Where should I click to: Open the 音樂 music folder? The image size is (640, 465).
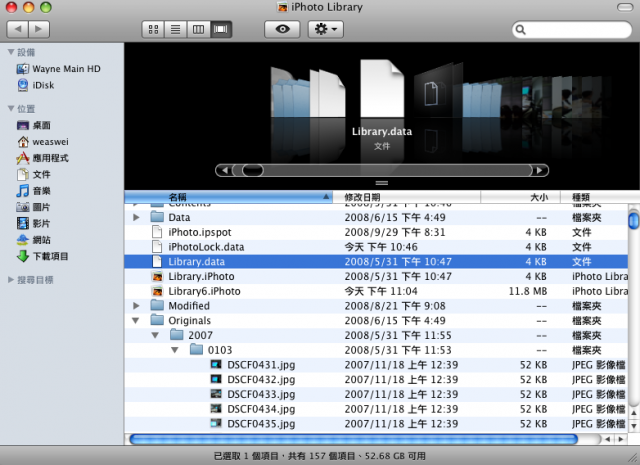(33, 191)
